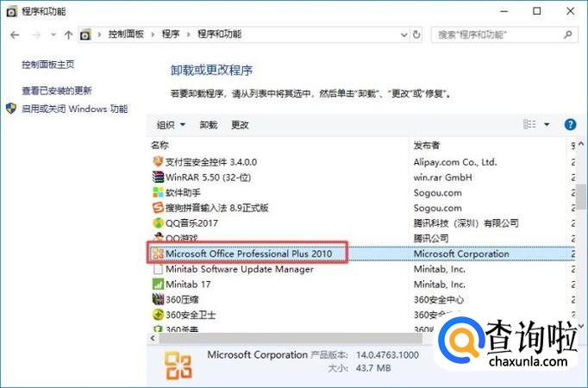Viewport: 588px width, 388px height.
Task: Click the refresh address bar icon
Action: point(417,34)
